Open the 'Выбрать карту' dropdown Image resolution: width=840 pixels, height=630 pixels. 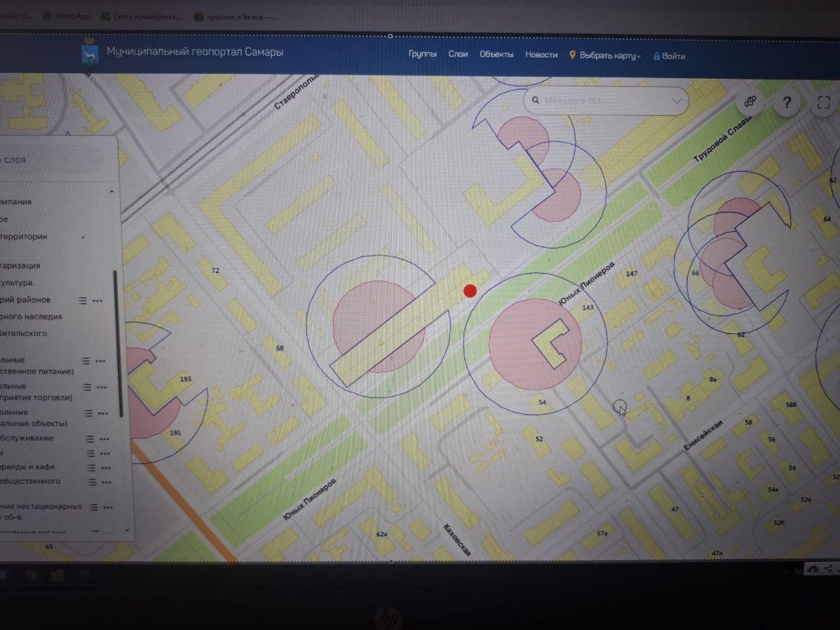tap(605, 56)
